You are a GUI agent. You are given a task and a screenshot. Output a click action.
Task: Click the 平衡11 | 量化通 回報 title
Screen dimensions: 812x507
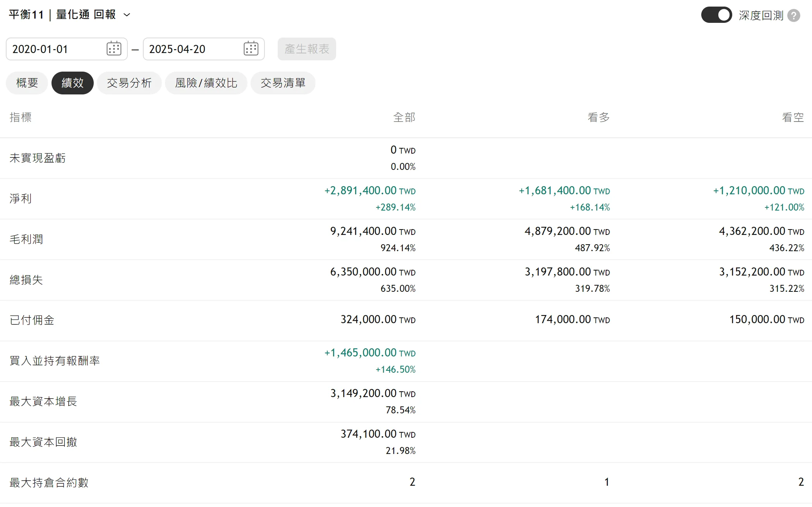point(62,15)
